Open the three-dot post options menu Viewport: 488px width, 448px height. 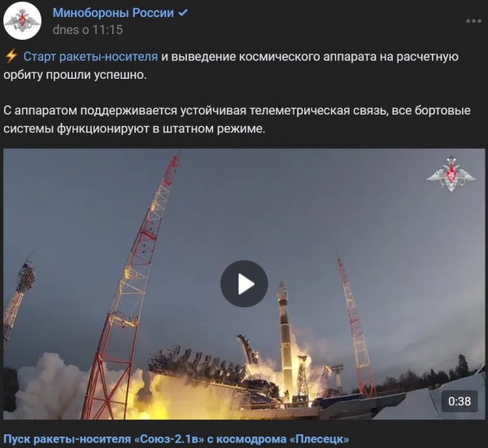[x=473, y=21]
